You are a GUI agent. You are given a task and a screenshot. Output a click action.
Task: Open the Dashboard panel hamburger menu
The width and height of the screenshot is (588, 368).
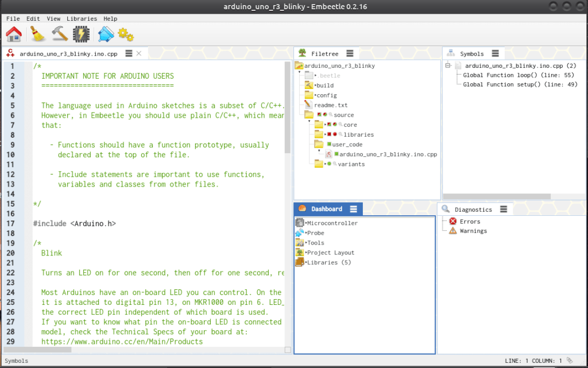[353, 209]
